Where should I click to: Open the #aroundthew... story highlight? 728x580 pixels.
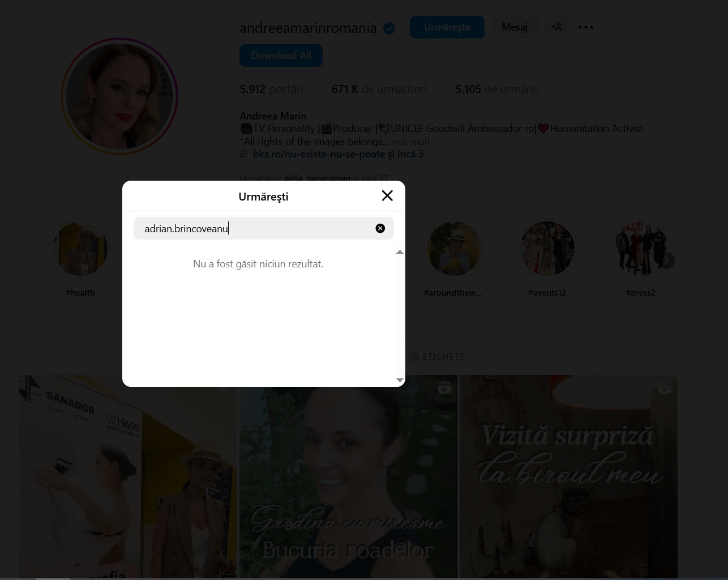[453, 249]
